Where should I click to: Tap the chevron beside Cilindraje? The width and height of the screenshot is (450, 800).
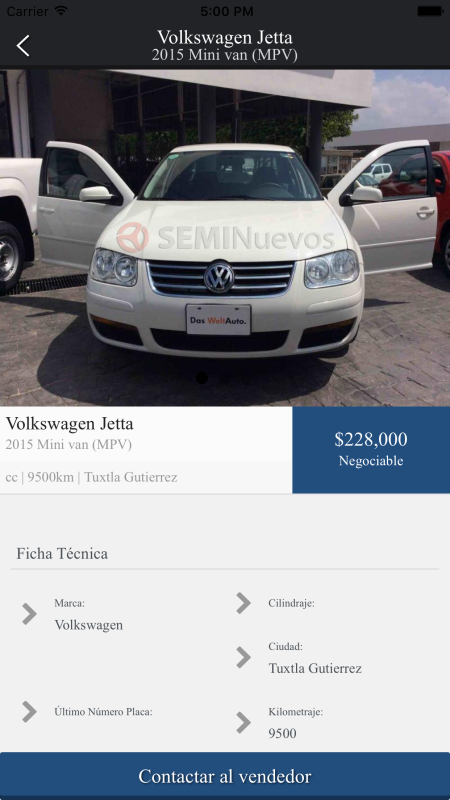[x=243, y=603]
